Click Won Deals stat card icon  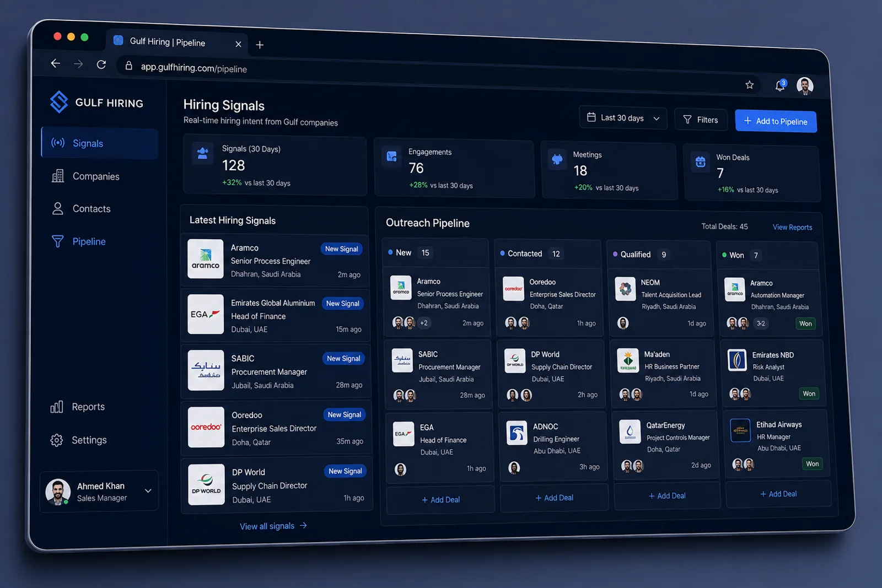click(x=701, y=162)
